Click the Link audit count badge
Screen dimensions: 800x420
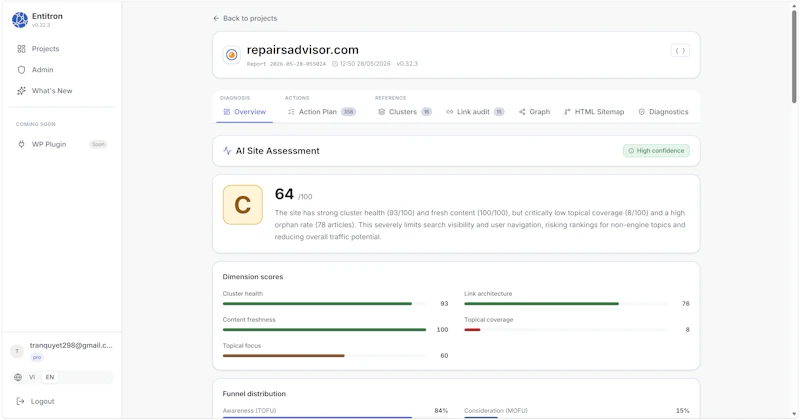point(499,112)
